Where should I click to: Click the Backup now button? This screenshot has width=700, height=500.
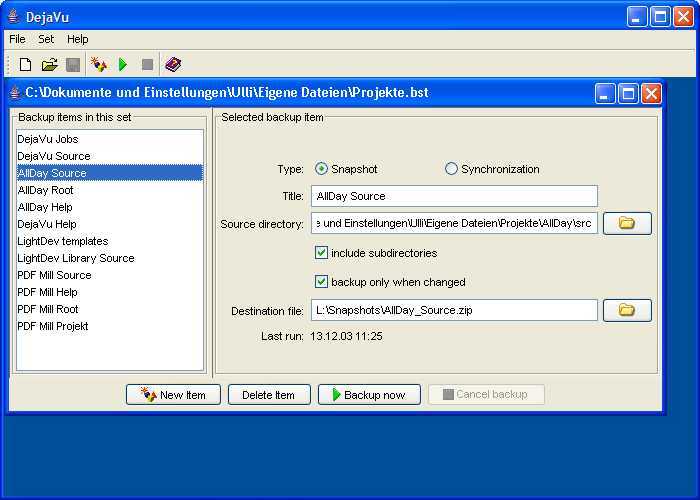[x=369, y=395]
